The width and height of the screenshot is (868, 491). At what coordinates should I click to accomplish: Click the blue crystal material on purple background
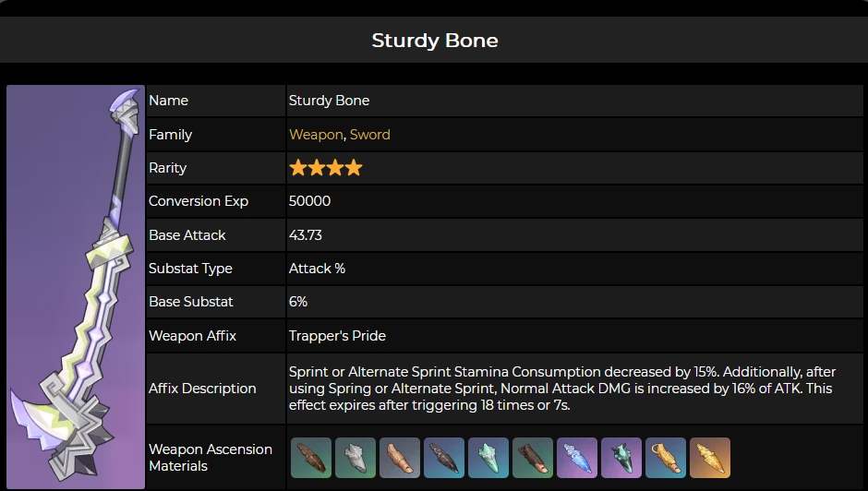(x=577, y=458)
